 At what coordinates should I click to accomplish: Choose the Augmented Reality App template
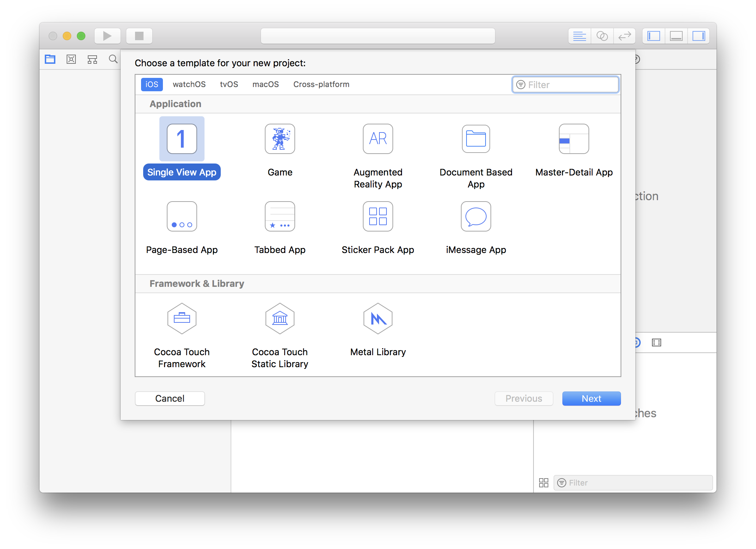pyautogui.click(x=378, y=139)
